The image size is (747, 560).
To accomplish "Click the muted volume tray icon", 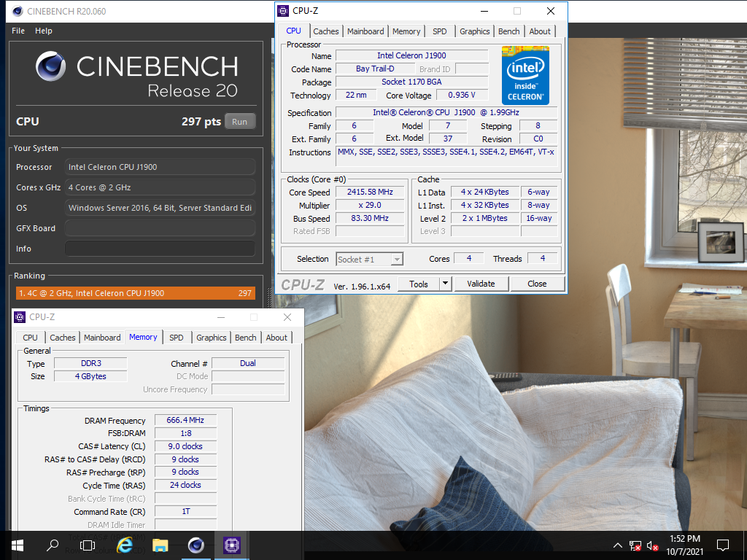I will click(653, 545).
